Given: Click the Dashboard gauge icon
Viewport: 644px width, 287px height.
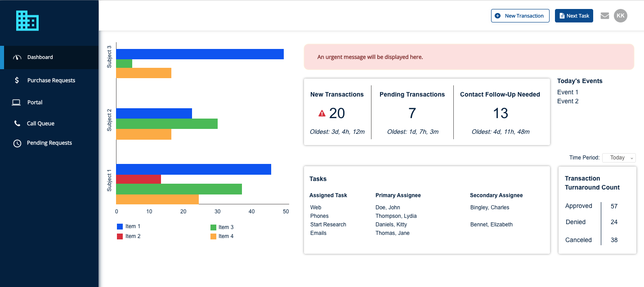Looking at the screenshot, I should point(17,57).
